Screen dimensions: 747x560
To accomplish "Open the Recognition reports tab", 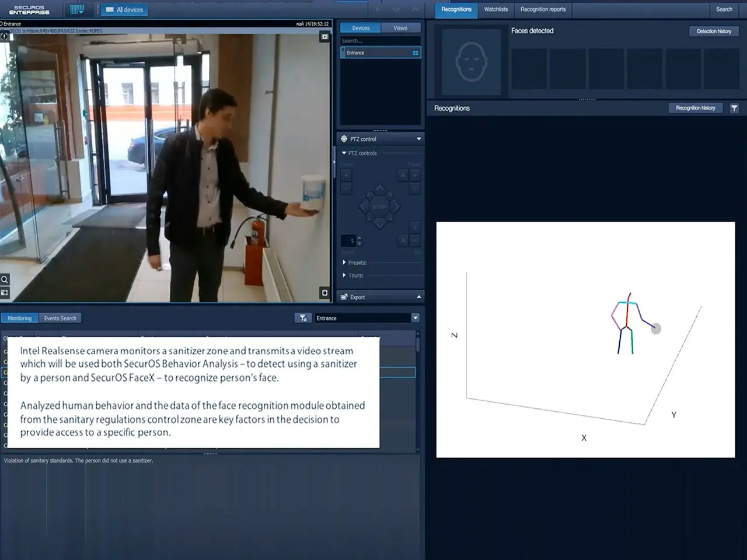I will coord(543,9).
